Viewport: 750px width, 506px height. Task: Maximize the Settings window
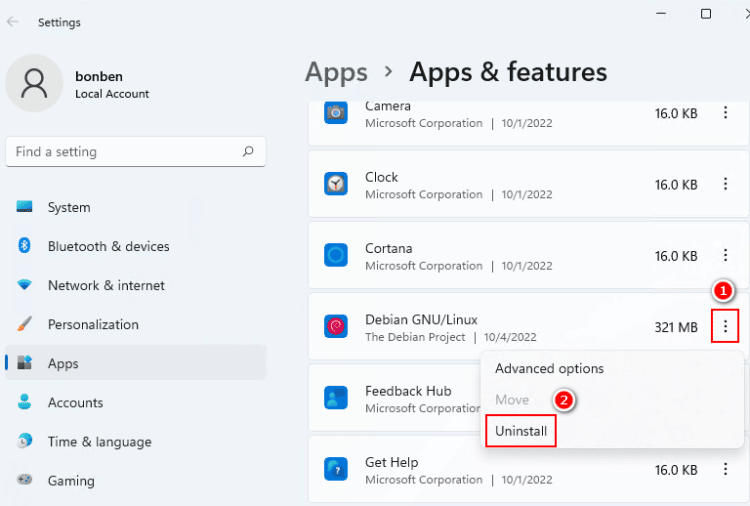[x=706, y=14]
